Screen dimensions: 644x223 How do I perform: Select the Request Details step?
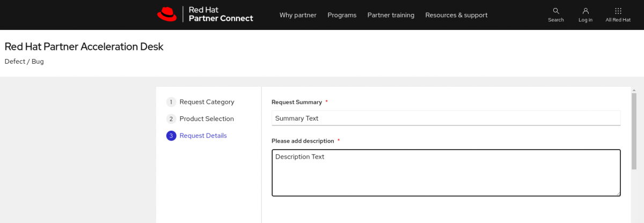(x=203, y=136)
